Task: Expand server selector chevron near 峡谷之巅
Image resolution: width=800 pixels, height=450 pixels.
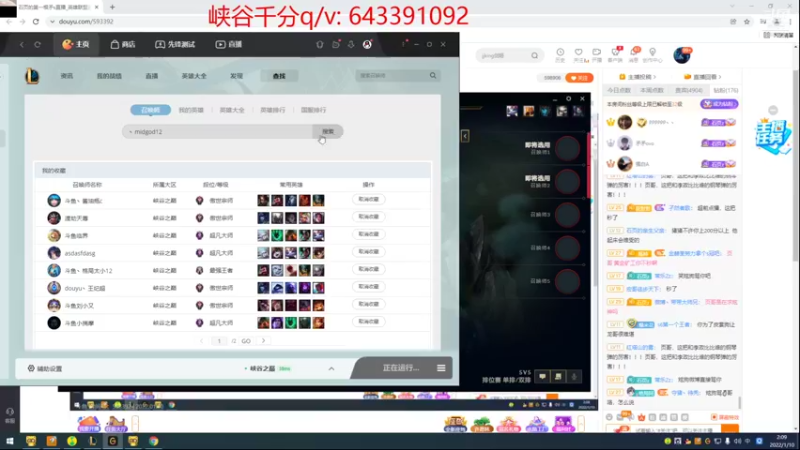Action: (331, 368)
